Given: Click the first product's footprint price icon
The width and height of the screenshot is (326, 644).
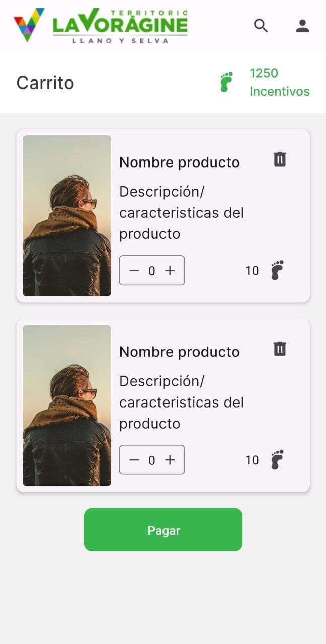Looking at the screenshot, I should click(x=277, y=270).
